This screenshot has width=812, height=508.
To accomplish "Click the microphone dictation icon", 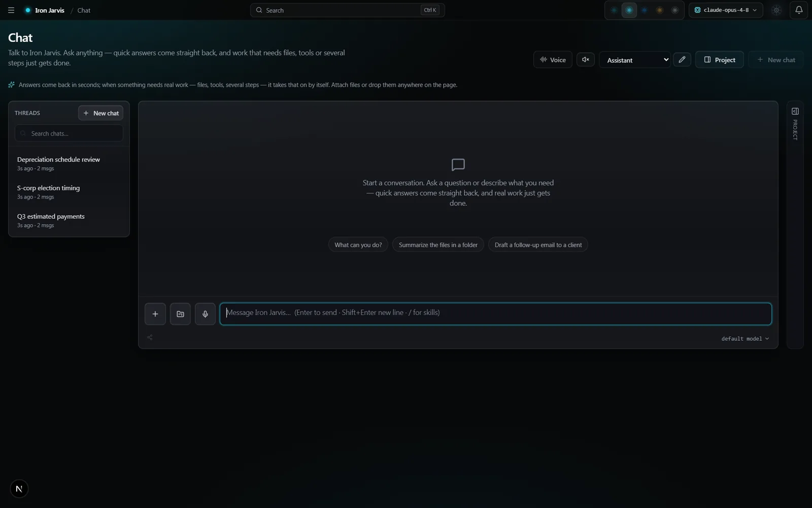I will 205,314.
